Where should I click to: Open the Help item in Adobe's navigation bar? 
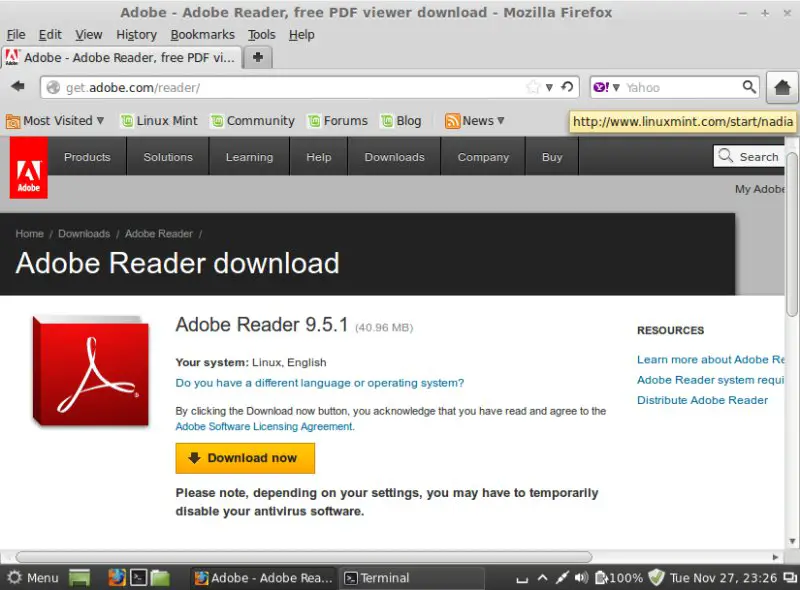[x=319, y=157]
